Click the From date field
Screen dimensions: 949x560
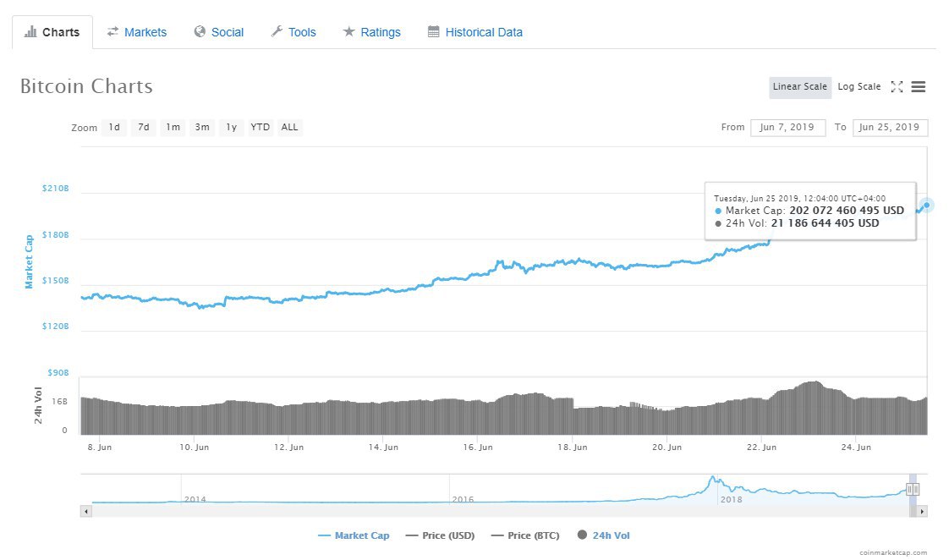click(x=787, y=127)
